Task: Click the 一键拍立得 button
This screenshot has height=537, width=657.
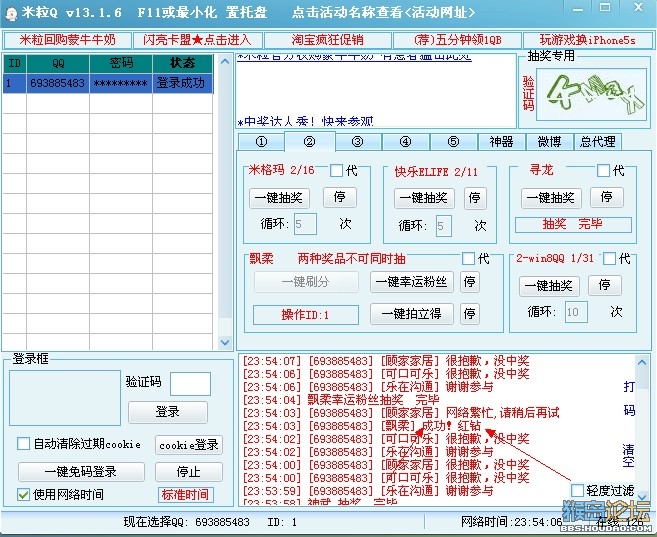Action: pyautogui.click(x=412, y=314)
